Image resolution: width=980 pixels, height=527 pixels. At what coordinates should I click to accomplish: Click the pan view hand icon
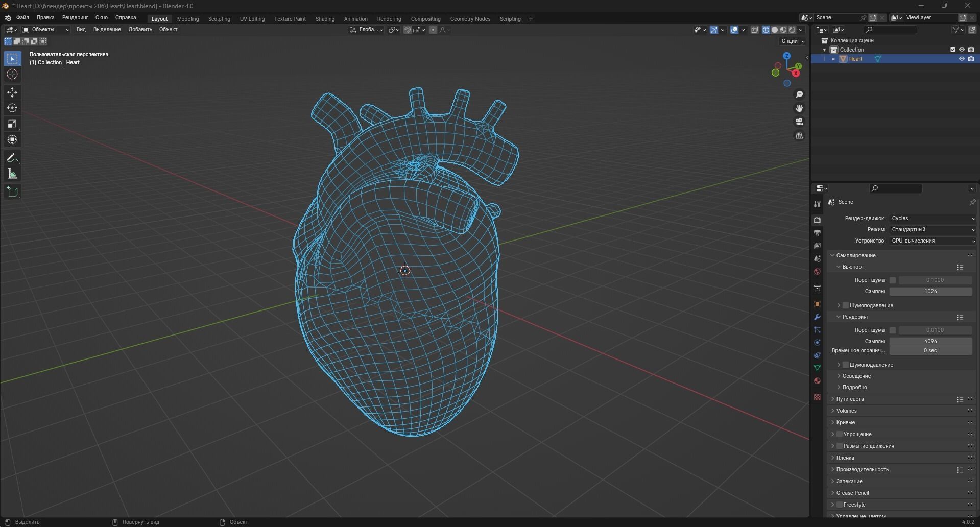pyautogui.click(x=799, y=108)
